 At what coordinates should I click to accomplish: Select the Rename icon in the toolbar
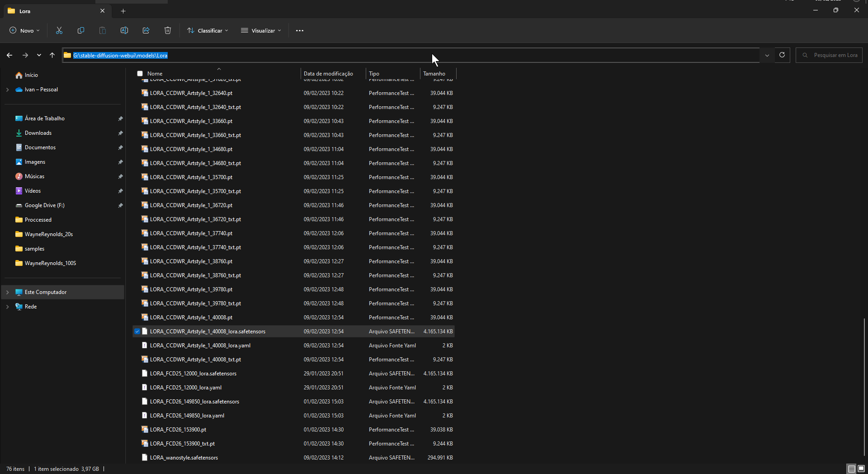click(x=124, y=30)
